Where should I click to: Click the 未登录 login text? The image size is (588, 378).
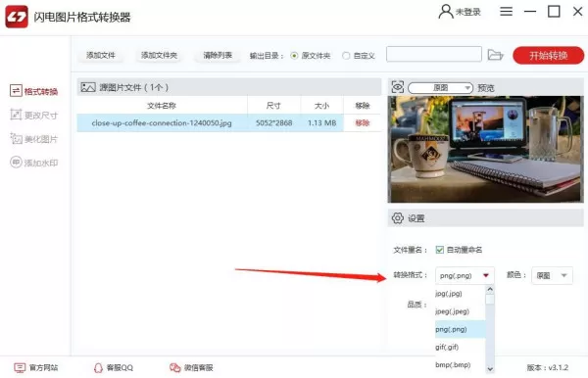point(468,13)
